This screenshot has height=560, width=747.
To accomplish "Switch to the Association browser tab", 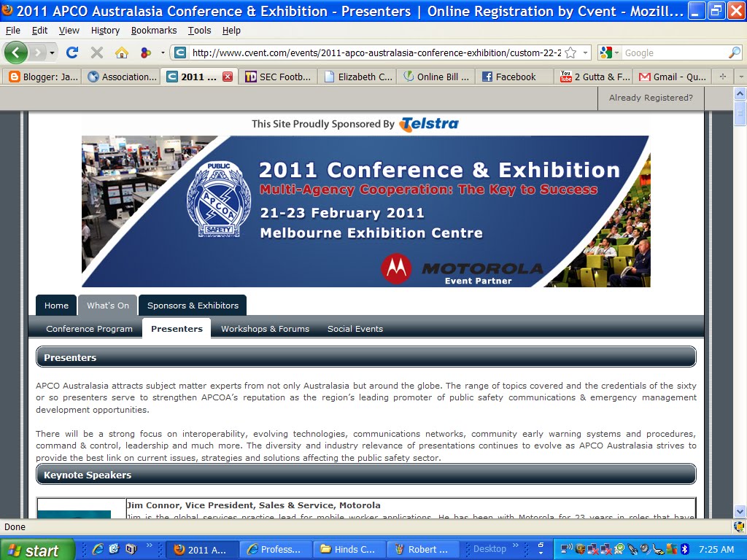I will coord(122,77).
